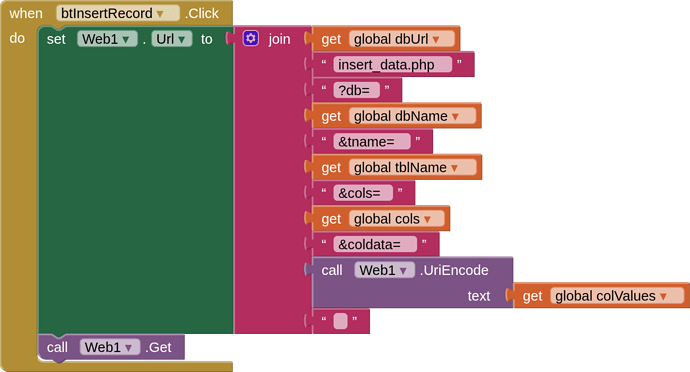Select the 'get' label of global dbName block
This screenshot has width=690, height=372.
point(331,117)
